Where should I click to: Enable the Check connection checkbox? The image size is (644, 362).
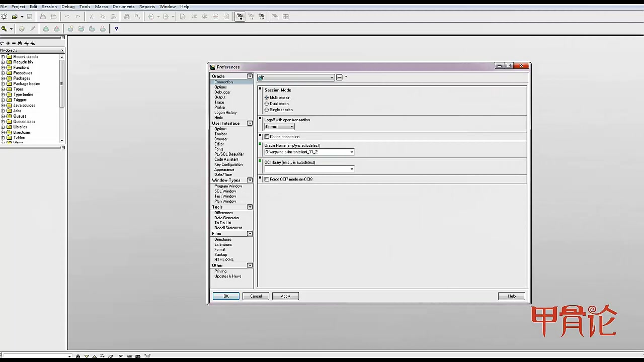267,137
